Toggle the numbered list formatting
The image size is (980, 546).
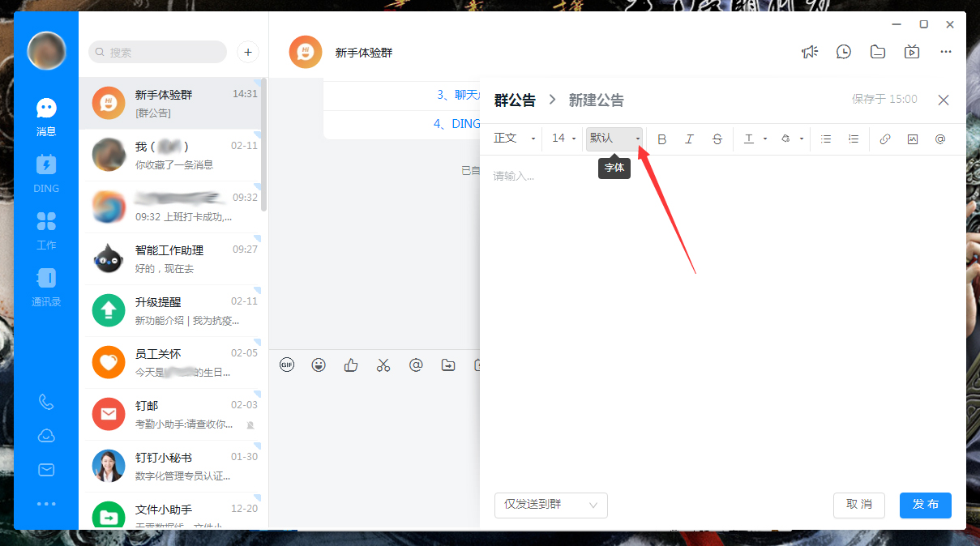(853, 139)
